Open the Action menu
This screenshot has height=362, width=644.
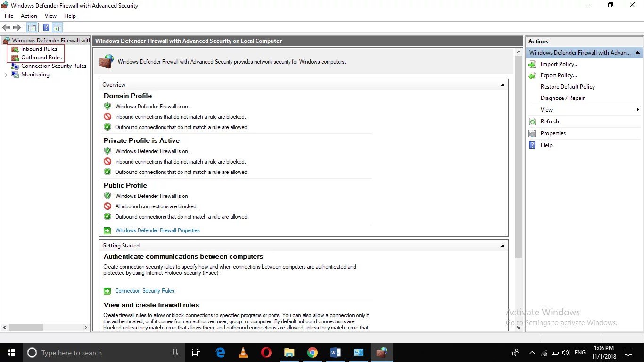coord(29,16)
